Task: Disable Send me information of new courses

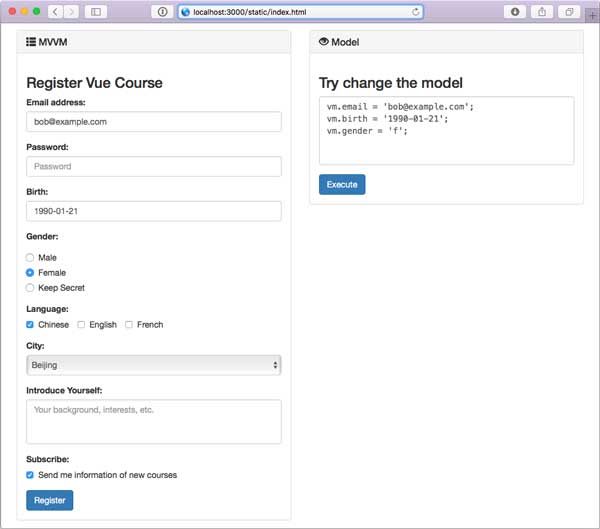Action: point(30,475)
